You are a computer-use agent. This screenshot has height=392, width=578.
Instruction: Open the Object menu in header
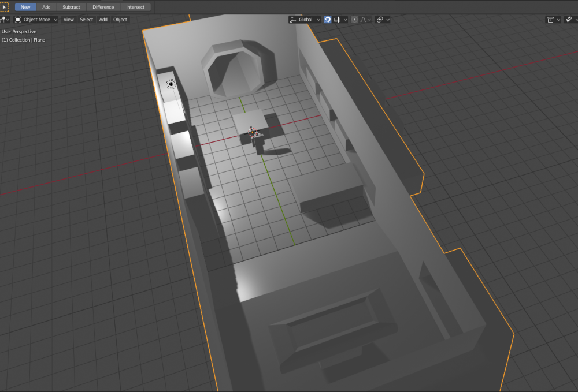tap(120, 20)
